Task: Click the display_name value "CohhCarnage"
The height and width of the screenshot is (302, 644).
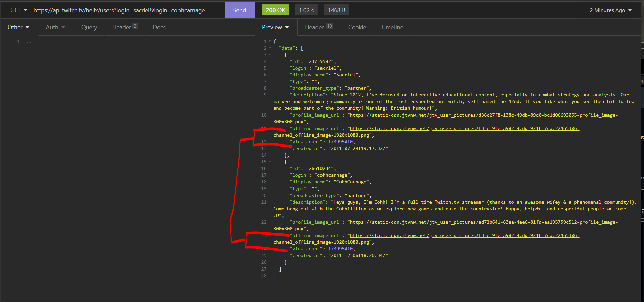Action: pyautogui.click(x=351, y=182)
